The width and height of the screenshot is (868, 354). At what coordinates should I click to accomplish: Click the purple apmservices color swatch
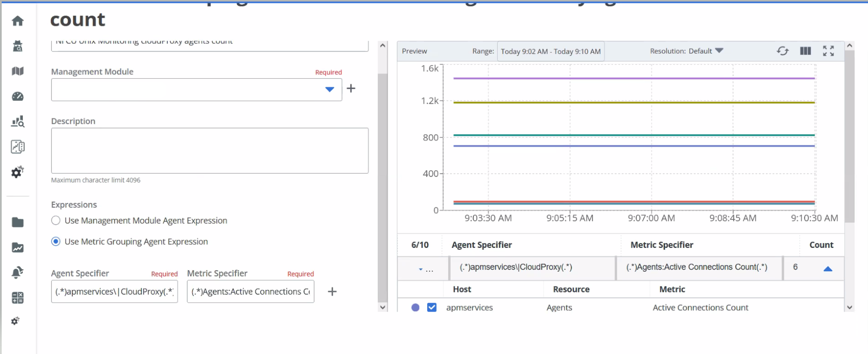coord(415,307)
